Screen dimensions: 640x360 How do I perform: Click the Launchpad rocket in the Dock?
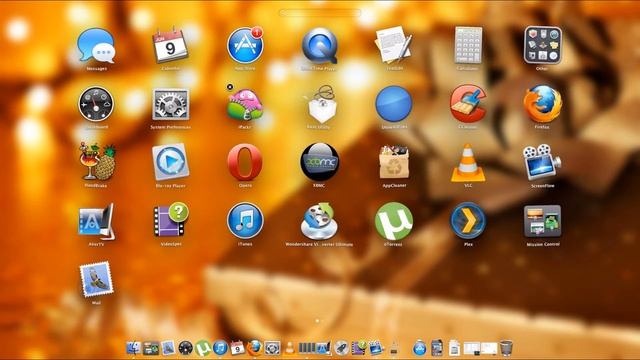pos(341,348)
